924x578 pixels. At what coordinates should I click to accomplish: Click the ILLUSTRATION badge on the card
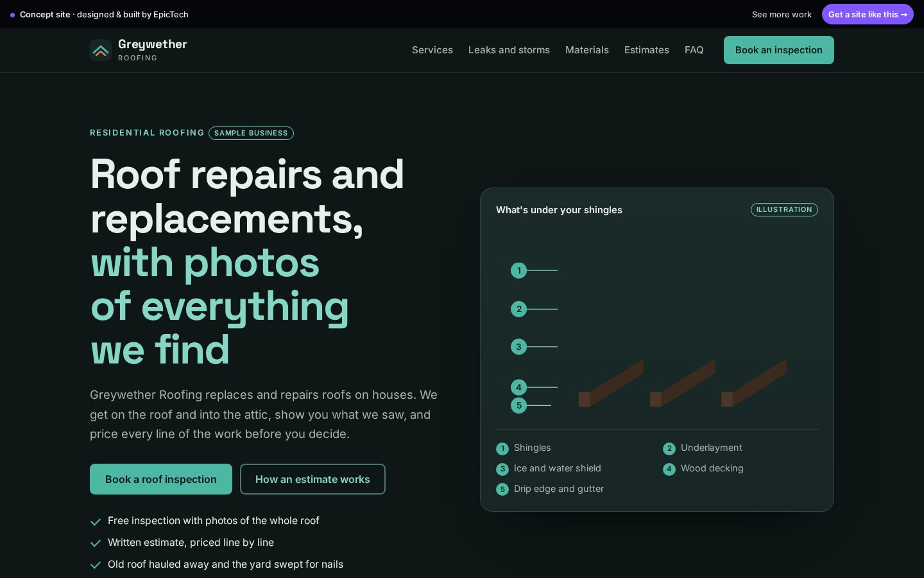(x=784, y=210)
